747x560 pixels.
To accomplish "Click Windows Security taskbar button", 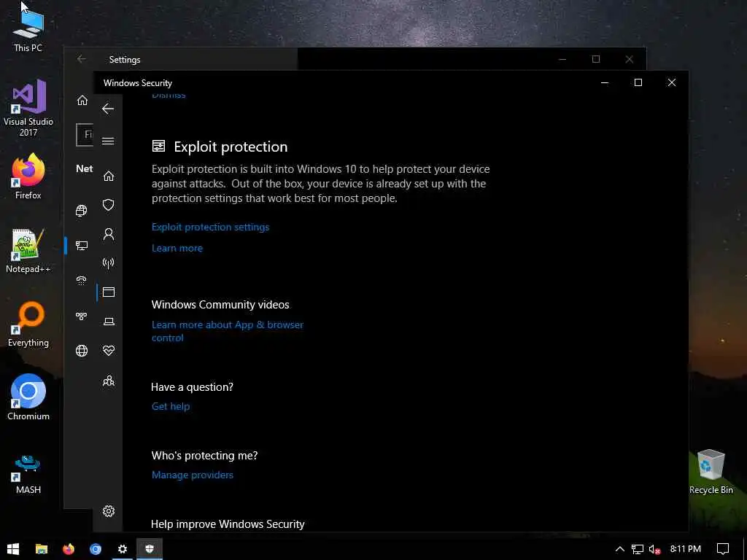I will [150, 549].
